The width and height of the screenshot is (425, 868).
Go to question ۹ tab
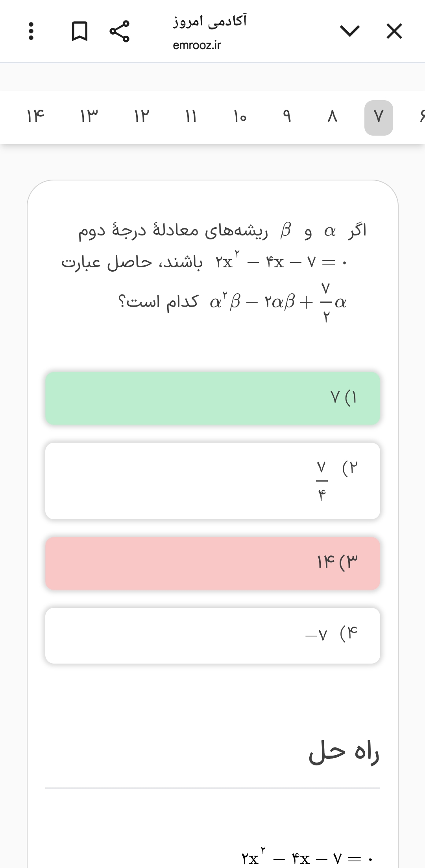tap(287, 117)
